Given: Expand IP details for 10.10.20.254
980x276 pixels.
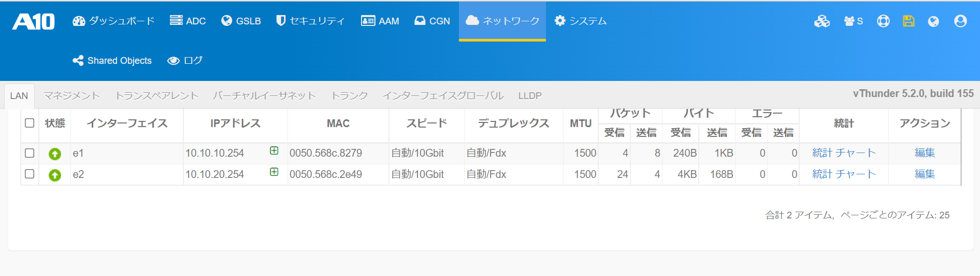Looking at the screenshot, I should pyautogui.click(x=274, y=172).
